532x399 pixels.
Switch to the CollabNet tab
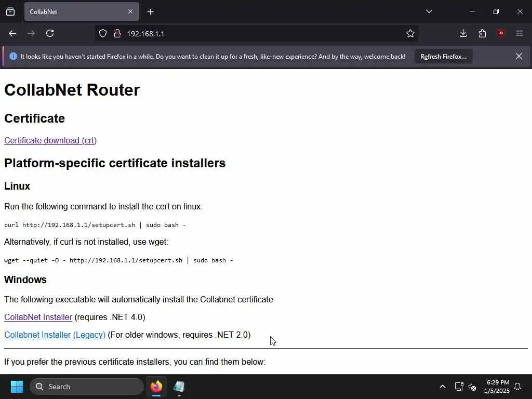pos(82,12)
